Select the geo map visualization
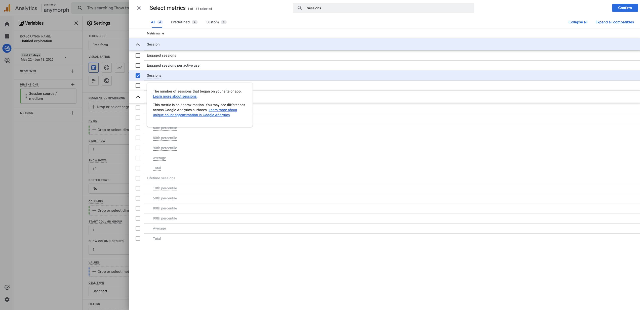 click(107, 81)
